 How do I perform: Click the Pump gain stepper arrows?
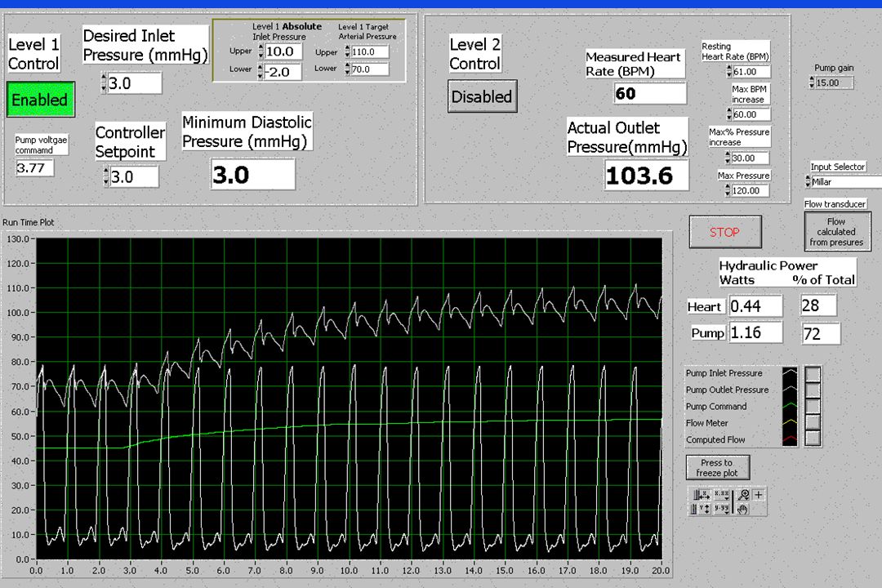[812, 82]
